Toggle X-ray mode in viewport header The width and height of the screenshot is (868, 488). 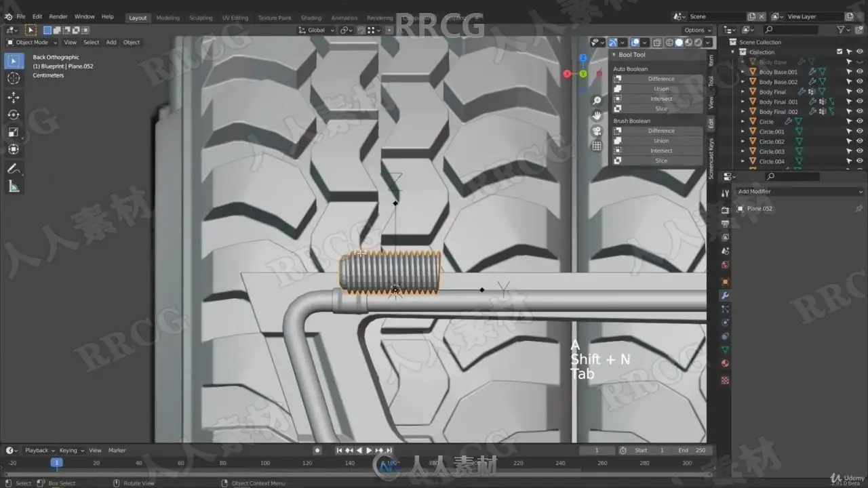(x=657, y=43)
